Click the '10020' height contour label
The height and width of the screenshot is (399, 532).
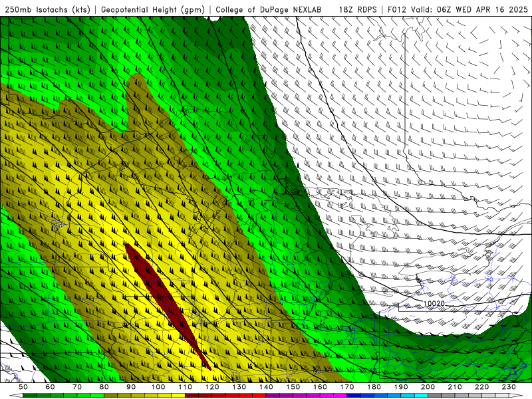coord(434,303)
